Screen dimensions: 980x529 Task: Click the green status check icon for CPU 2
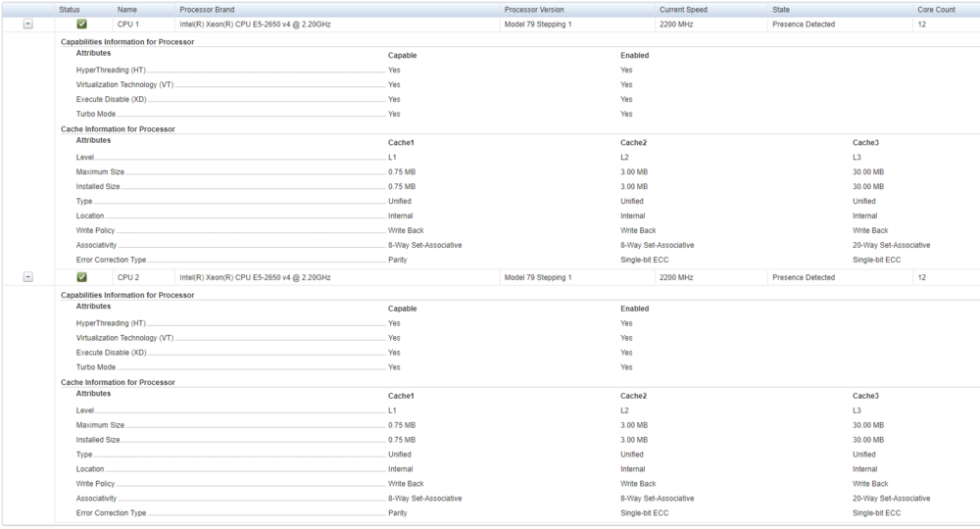coord(82,276)
